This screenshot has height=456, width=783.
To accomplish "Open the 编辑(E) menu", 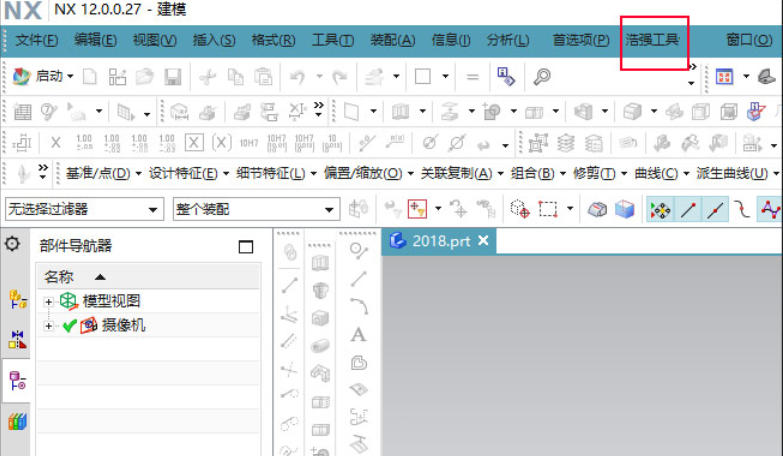I will click(95, 39).
